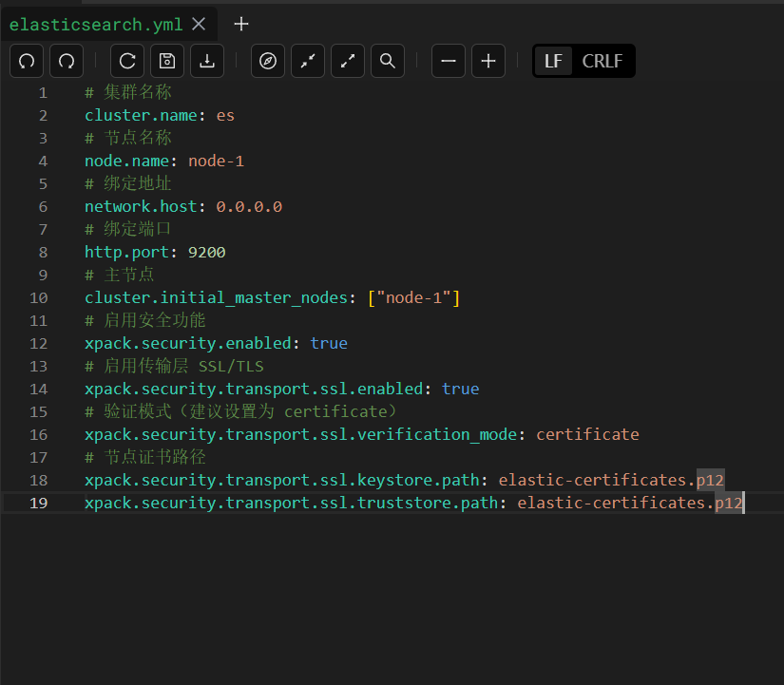Viewport: 784px width, 685px height.
Task: Close the elasticsearch.yml tab
Action: 199,24
